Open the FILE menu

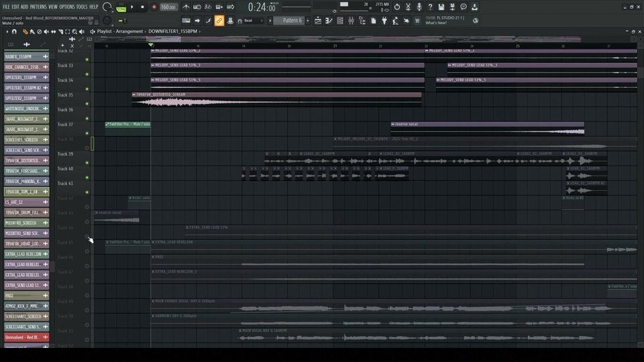[x=6, y=7]
